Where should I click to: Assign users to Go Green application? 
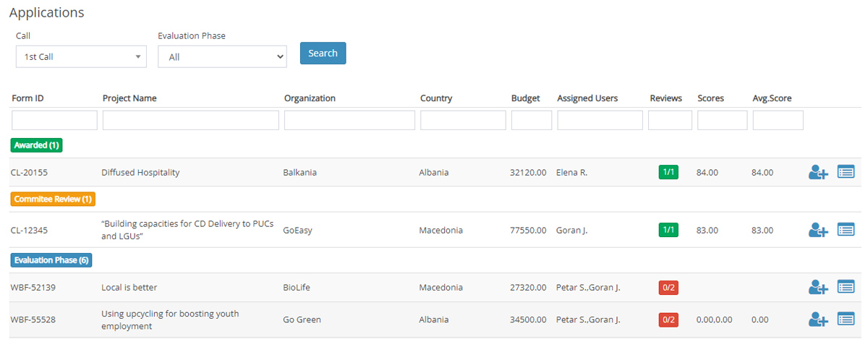point(817,319)
